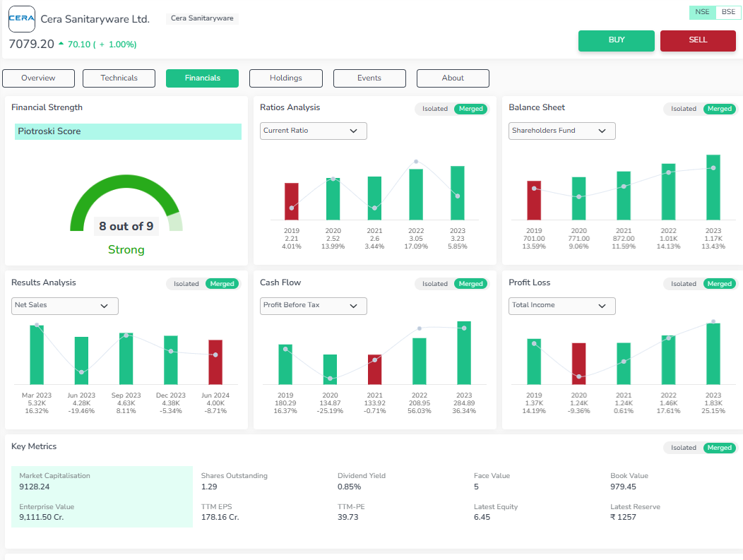Open the Current Ratio dropdown
The image size is (743, 560).
tap(313, 131)
